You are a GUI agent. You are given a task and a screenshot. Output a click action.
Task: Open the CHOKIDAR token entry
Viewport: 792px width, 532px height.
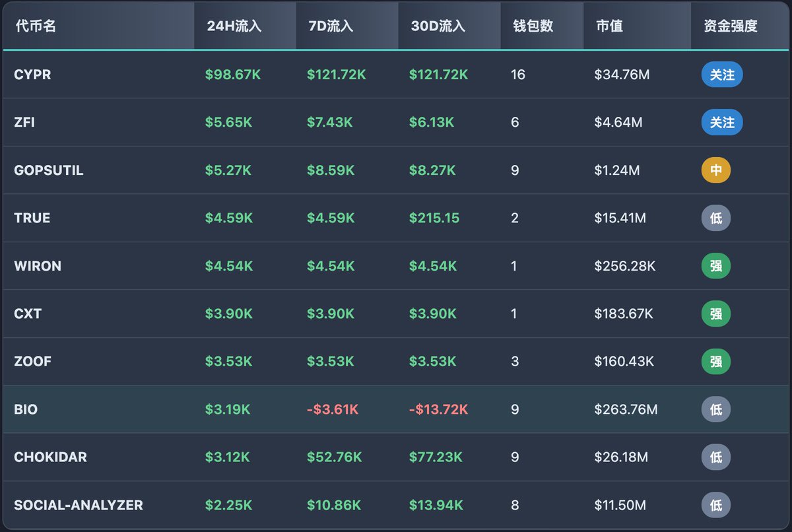pos(50,457)
